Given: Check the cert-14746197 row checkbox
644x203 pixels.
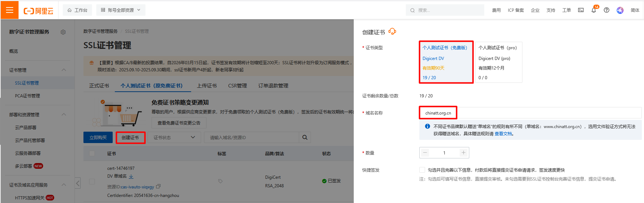Looking at the screenshot, I should (92, 182).
